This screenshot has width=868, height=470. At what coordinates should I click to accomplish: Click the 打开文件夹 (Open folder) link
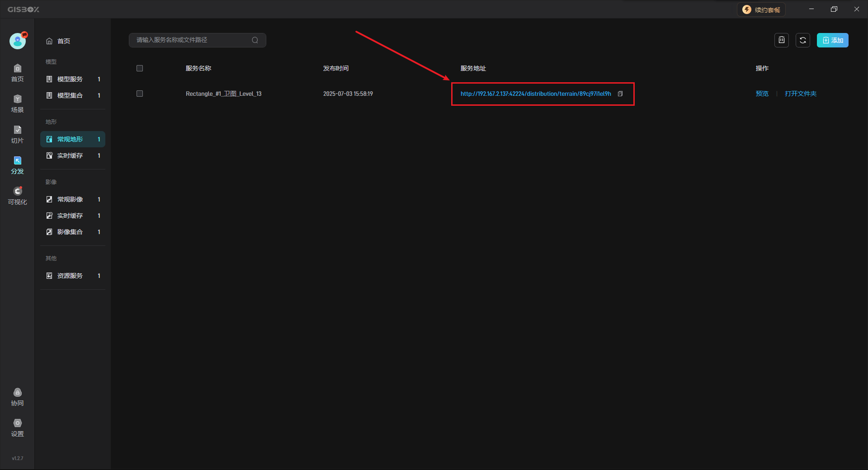click(800, 94)
